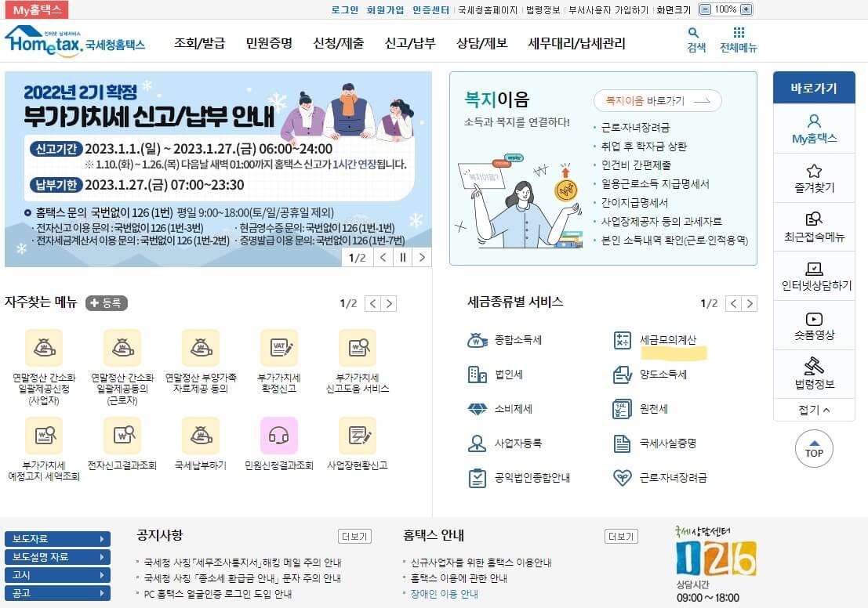Open 법인세 service
Viewport: 868px width, 608px height.
(x=496, y=375)
